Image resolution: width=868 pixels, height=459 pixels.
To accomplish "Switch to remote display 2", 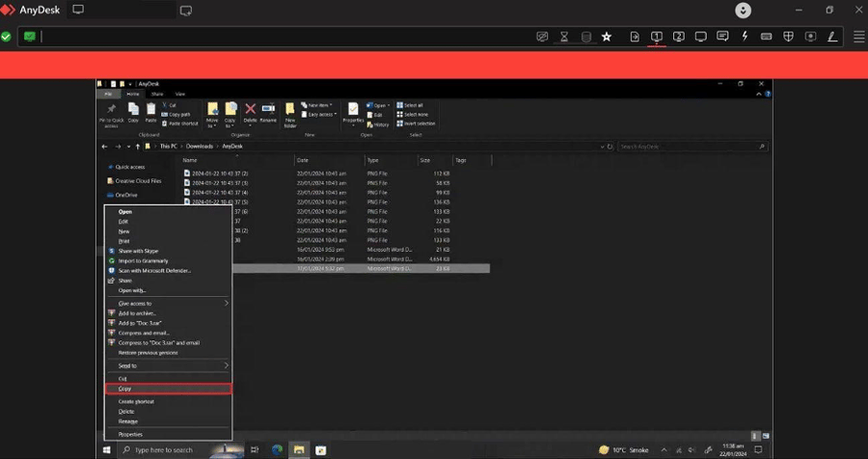I will tap(679, 37).
